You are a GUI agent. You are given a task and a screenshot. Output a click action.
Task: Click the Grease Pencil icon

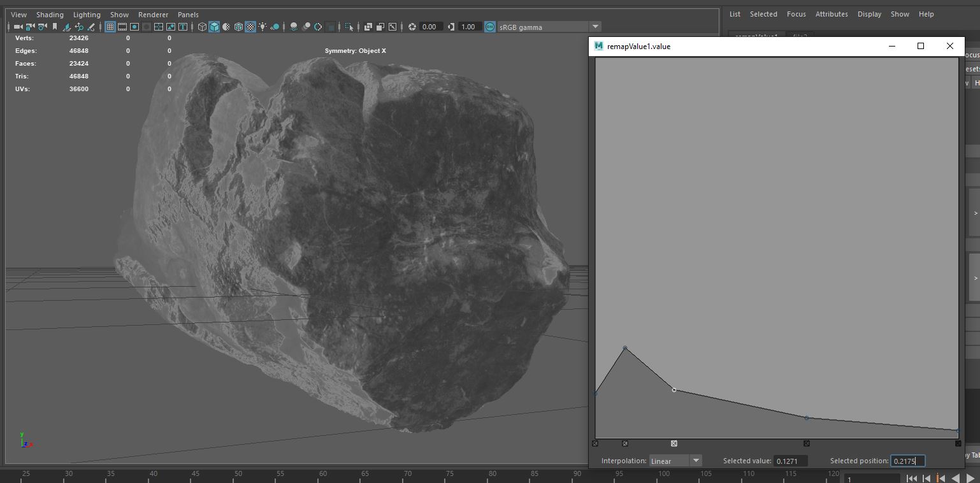point(91,27)
